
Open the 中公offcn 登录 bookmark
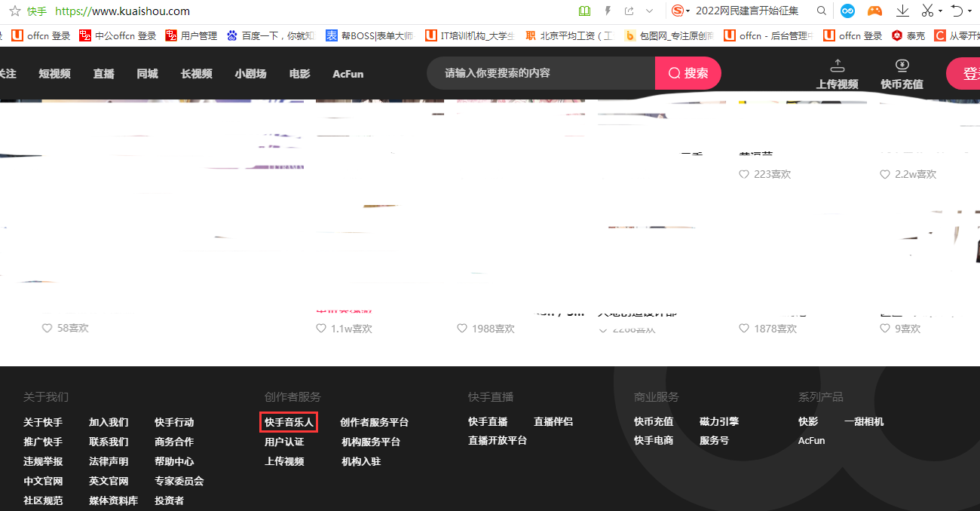click(118, 35)
